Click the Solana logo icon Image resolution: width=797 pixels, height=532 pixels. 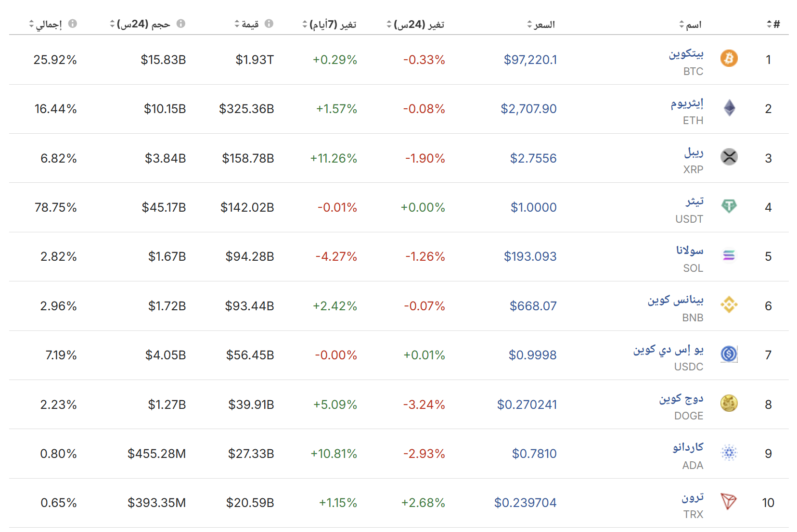pos(729,255)
